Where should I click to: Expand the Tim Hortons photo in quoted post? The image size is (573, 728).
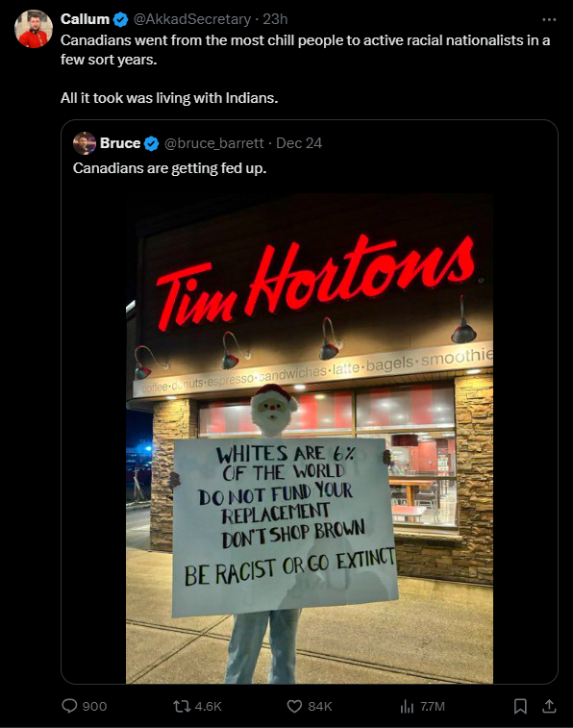(x=310, y=439)
